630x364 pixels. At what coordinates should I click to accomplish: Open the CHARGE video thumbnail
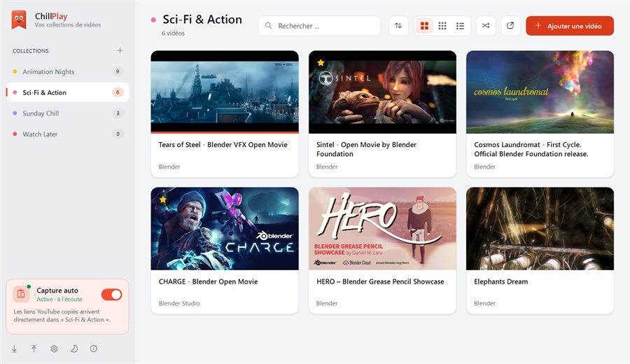click(x=225, y=229)
